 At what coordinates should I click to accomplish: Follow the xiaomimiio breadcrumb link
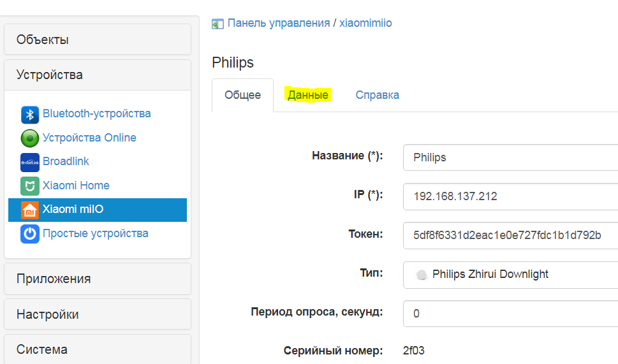pyautogui.click(x=365, y=23)
